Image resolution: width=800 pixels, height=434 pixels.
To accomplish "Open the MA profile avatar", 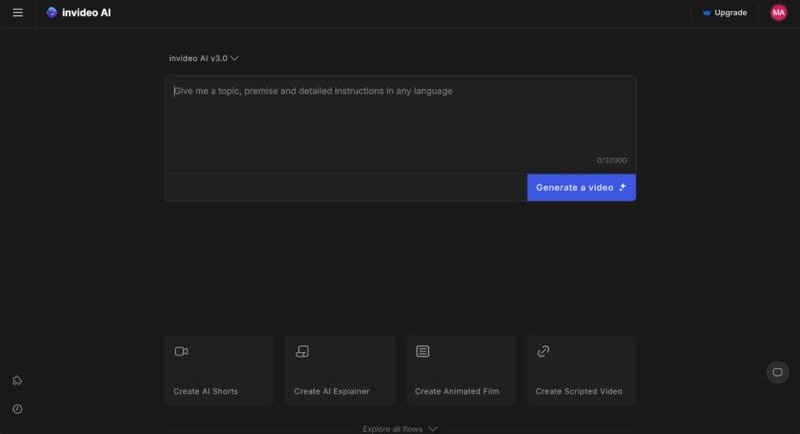I will [x=779, y=12].
